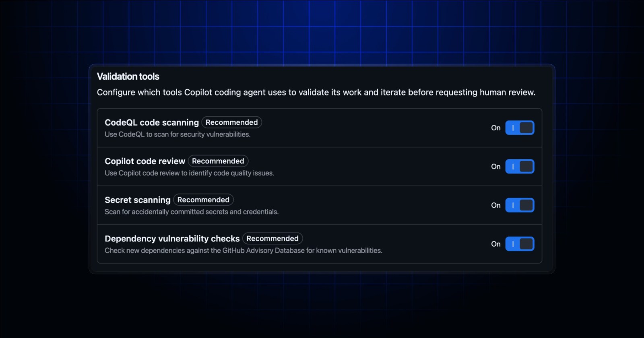Click Recommended badge next to CodeQL code scanning
Screen dimensions: 644x338
pyautogui.click(x=232, y=122)
